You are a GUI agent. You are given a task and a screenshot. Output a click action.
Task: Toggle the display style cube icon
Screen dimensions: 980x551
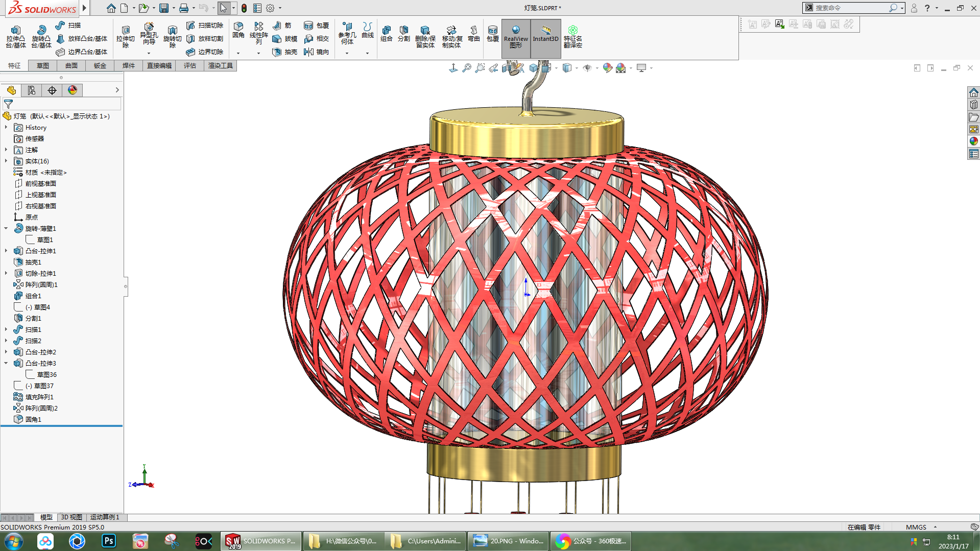click(567, 68)
